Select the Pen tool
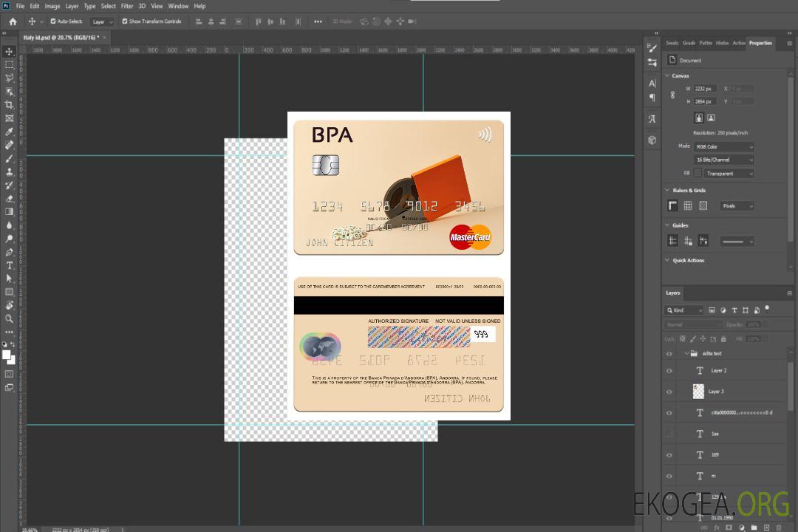The image size is (798, 532). 9,252
